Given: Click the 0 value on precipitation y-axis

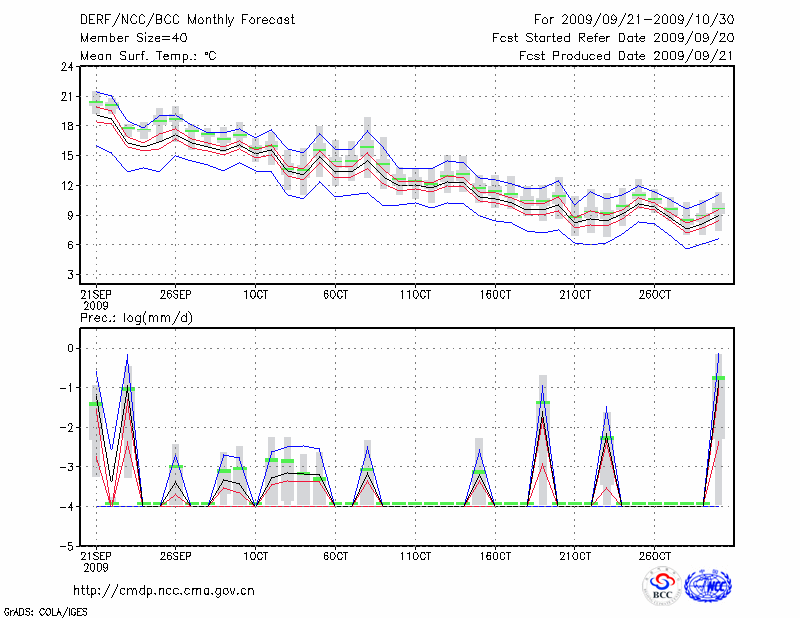Looking at the screenshot, I should pyautogui.click(x=70, y=348).
